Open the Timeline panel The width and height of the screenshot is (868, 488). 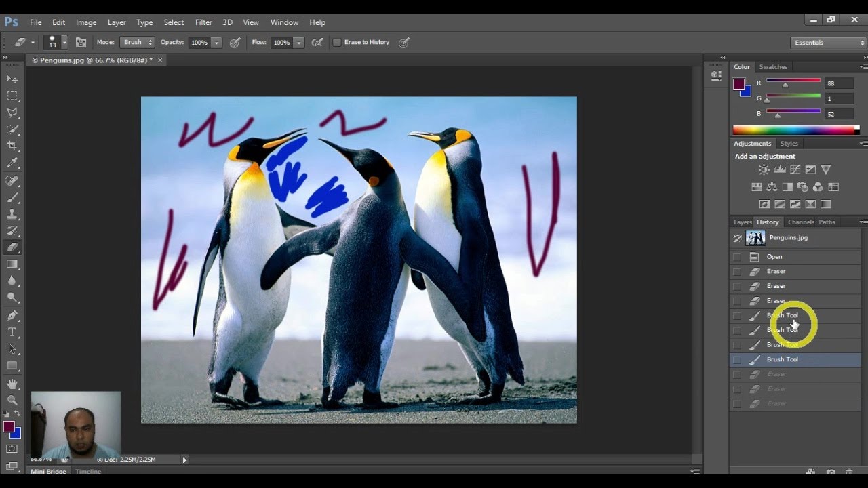pyautogui.click(x=88, y=471)
